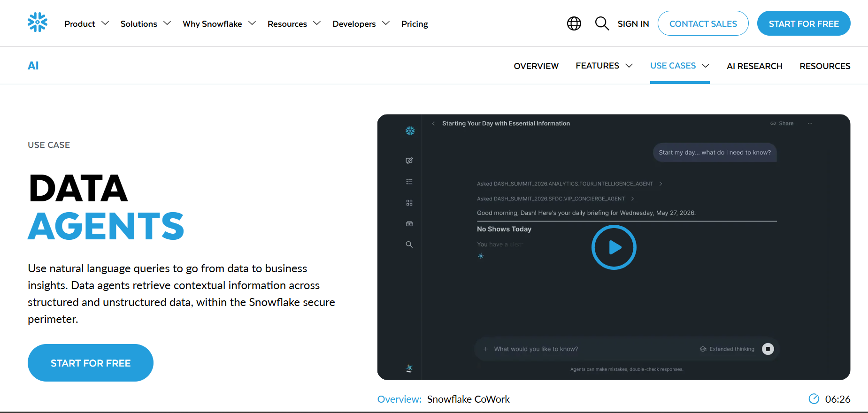This screenshot has width=868, height=413.
Task: Expand the Why Snowflake dropdown menu
Action: (219, 23)
